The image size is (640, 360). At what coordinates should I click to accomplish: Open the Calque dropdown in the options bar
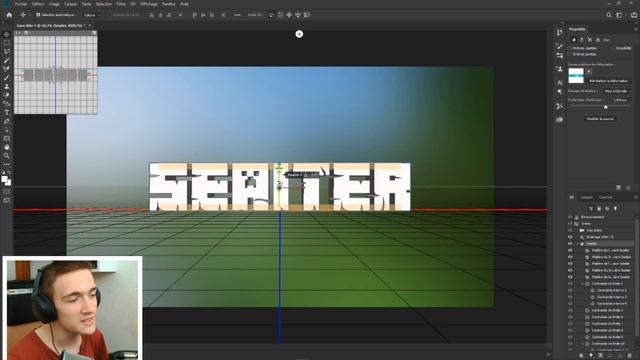tap(92, 15)
